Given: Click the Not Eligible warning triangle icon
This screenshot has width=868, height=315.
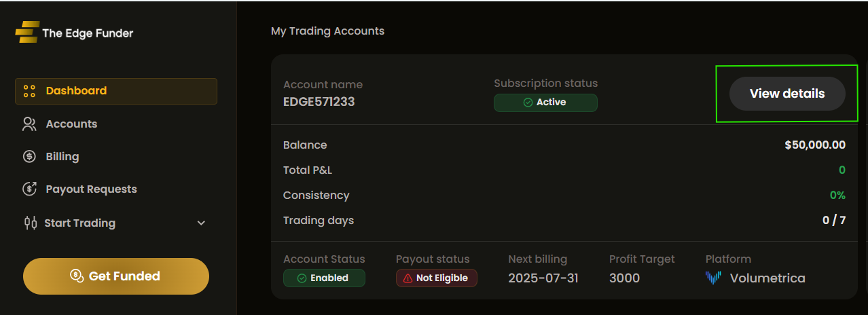Looking at the screenshot, I should pos(408,278).
